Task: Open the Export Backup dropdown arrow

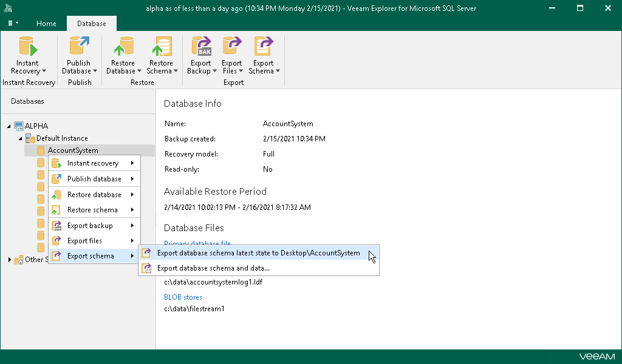Action: click(214, 71)
